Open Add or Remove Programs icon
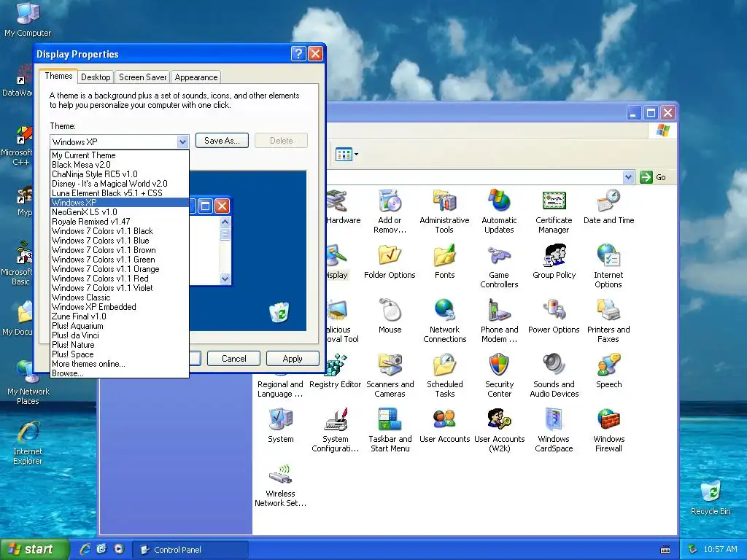Image resolution: width=747 pixels, height=560 pixels. pos(390,201)
